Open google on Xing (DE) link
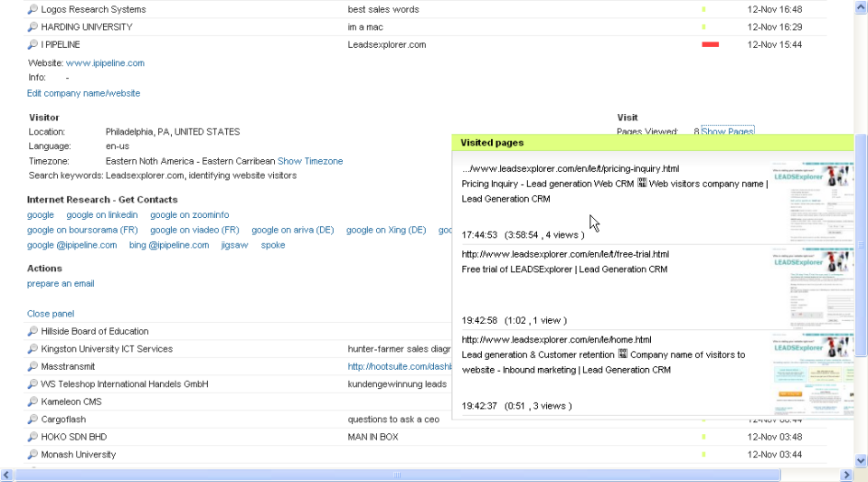868x482 pixels. coord(386,230)
